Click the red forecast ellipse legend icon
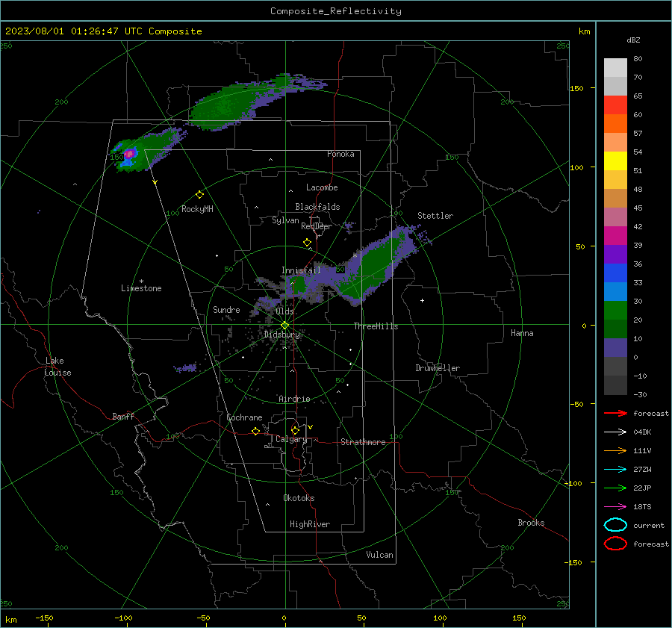The image size is (672, 628). (x=615, y=544)
